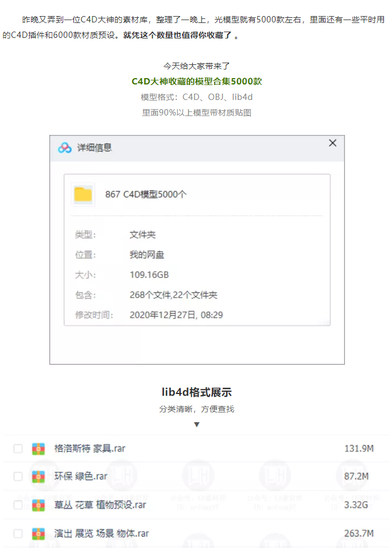
Task: Click the 我的网盘 location value
Action: point(146,255)
